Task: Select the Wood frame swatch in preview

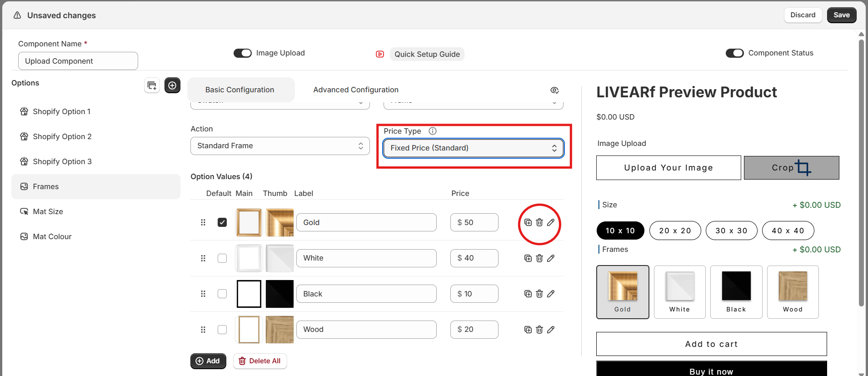Action: pos(793,292)
